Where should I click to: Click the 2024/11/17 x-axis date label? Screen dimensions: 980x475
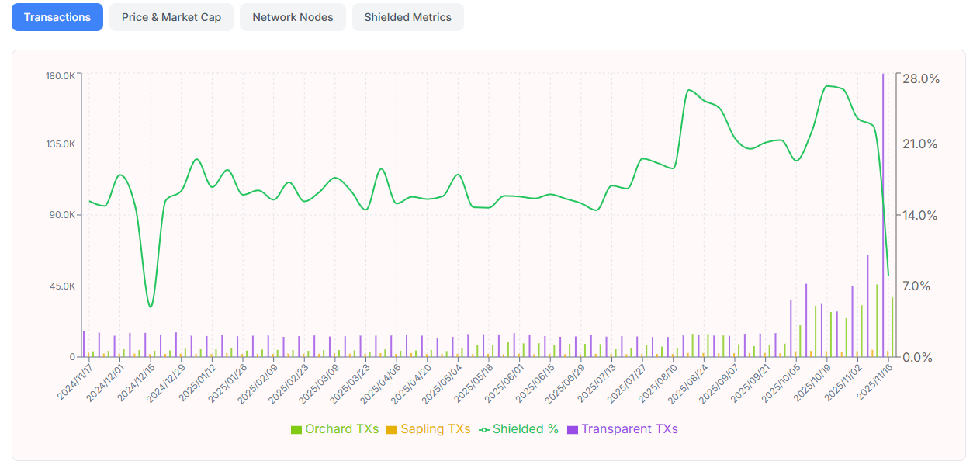[74, 383]
